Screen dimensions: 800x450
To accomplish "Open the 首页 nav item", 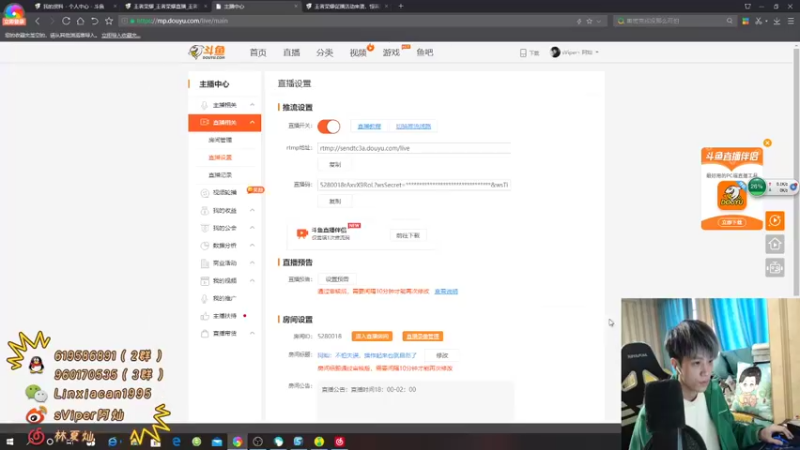I will coord(258,53).
